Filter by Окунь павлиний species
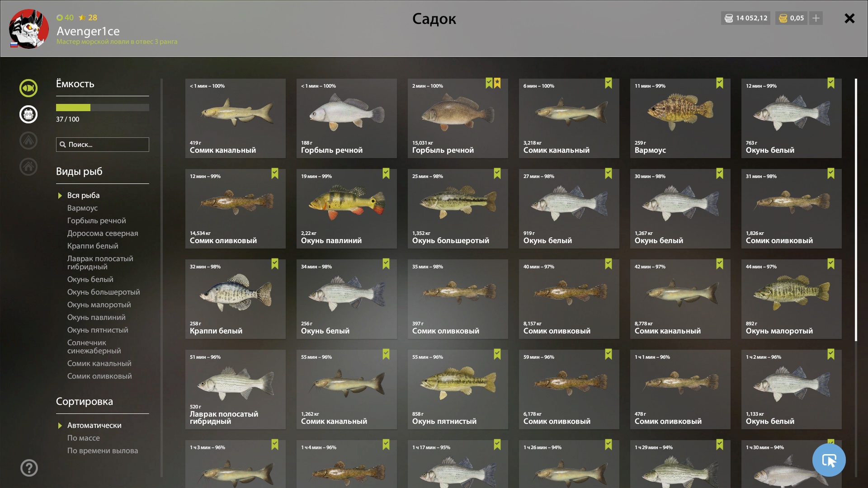The image size is (868, 488). (96, 317)
